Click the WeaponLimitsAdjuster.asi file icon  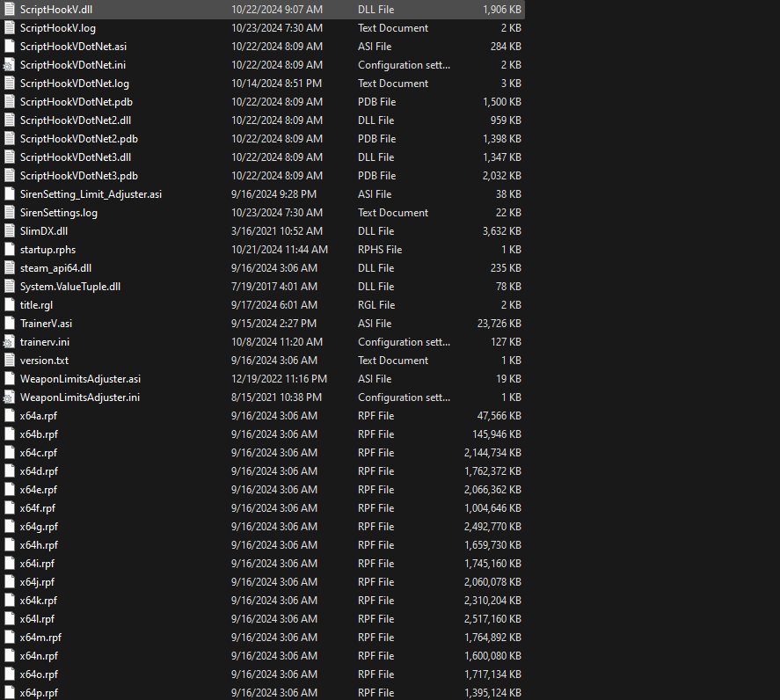[x=10, y=379]
